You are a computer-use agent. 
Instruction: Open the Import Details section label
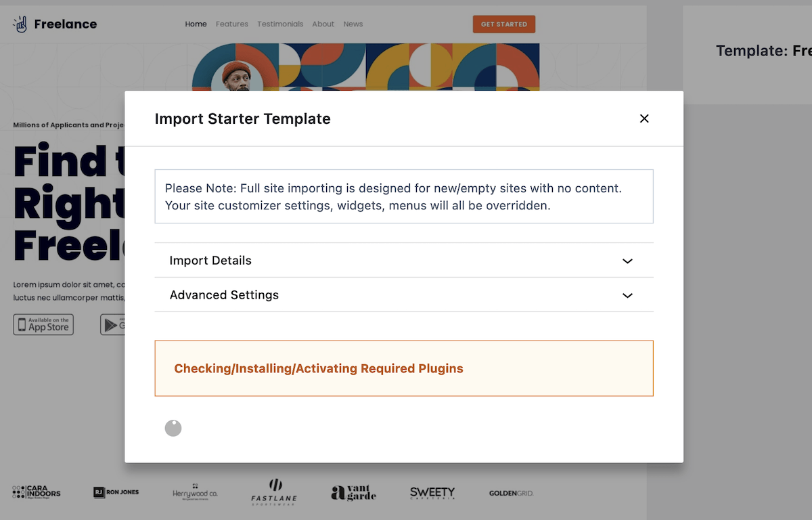pyautogui.click(x=210, y=261)
